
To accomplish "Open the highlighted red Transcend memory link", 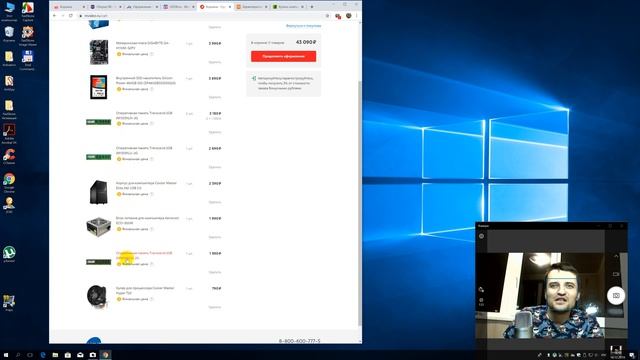I will 144,256.
